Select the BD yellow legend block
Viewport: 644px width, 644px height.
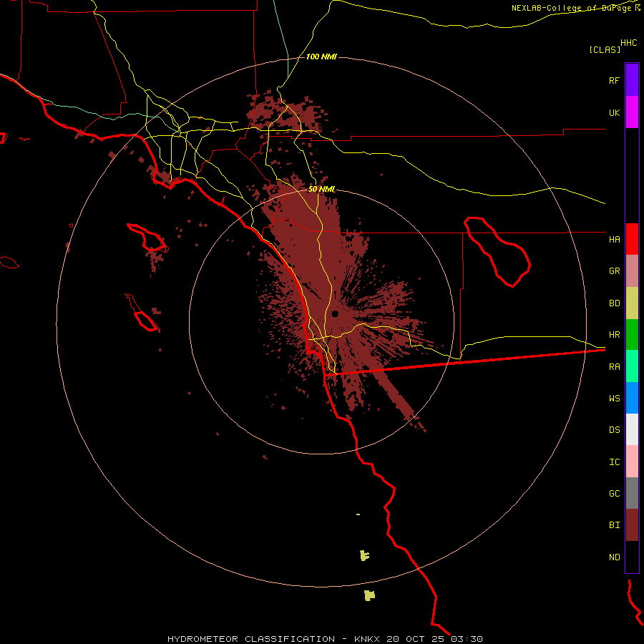pyautogui.click(x=632, y=303)
